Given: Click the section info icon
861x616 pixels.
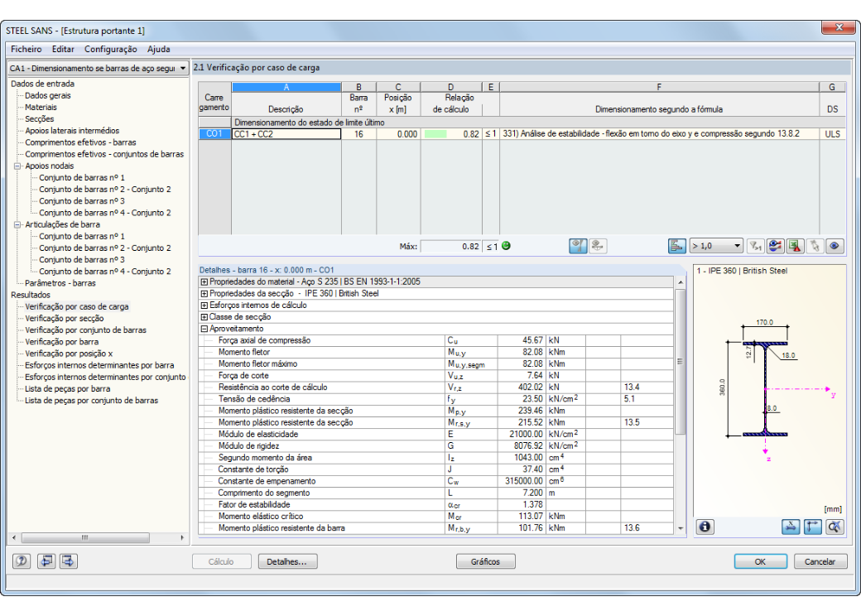Looking at the screenshot, I should click(x=705, y=527).
